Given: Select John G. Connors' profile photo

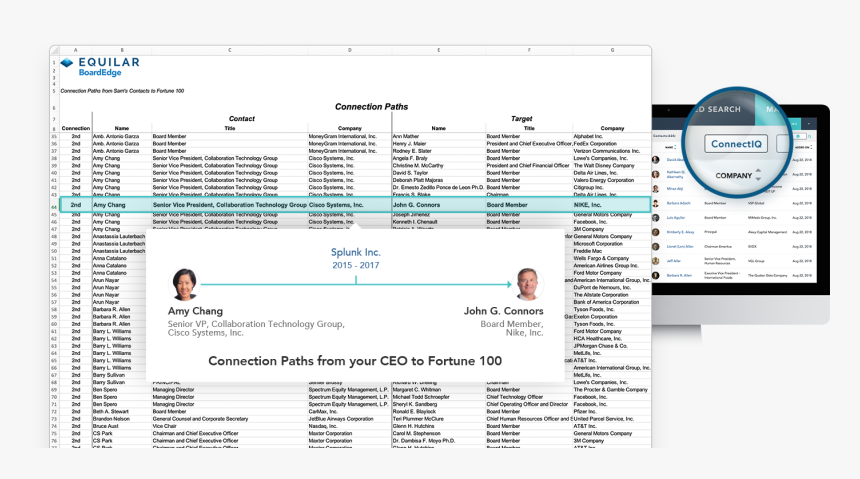Looking at the screenshot, I should click(528, 284).
